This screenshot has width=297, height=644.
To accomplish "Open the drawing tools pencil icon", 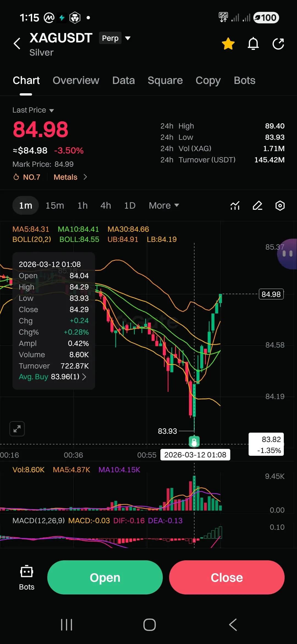I will click(257, 206).
